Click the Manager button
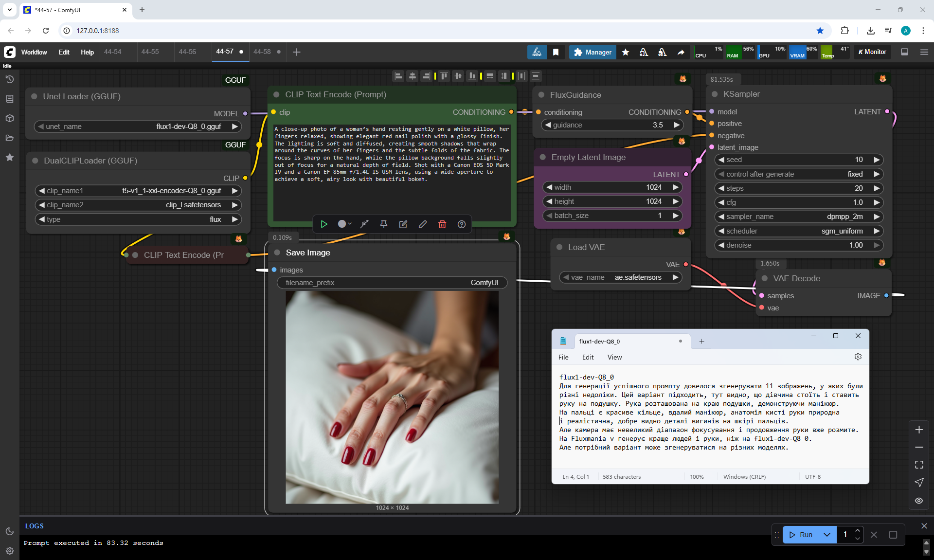 tap(593, 52)
